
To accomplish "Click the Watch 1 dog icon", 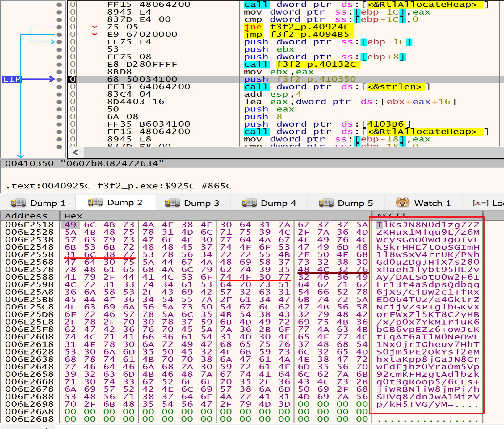I will tap(402, 203).
